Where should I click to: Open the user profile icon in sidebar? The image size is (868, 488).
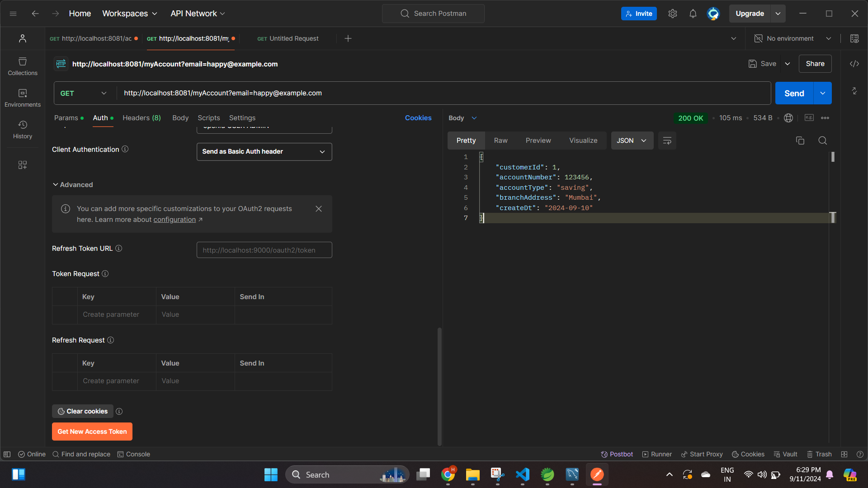tap(23, 38)
